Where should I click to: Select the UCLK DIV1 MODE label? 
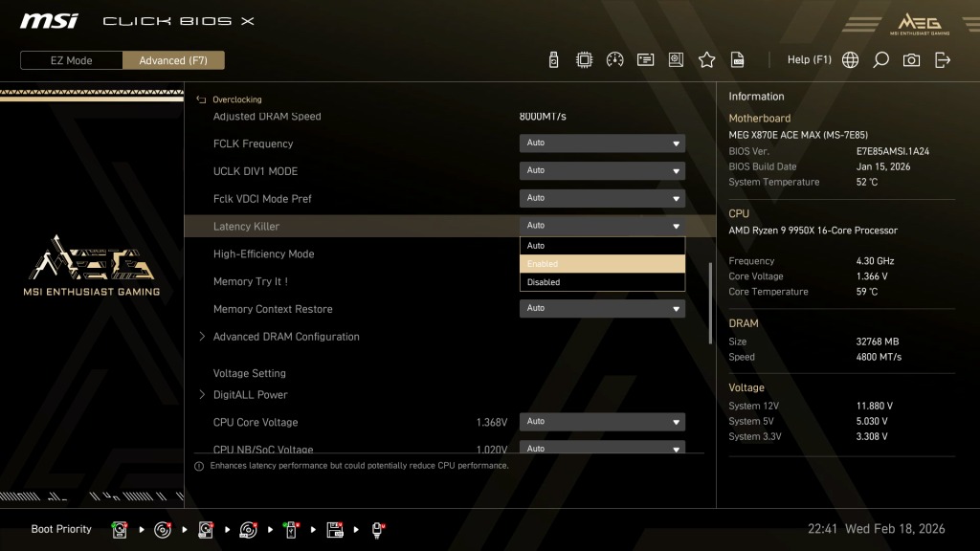point(255,171)
